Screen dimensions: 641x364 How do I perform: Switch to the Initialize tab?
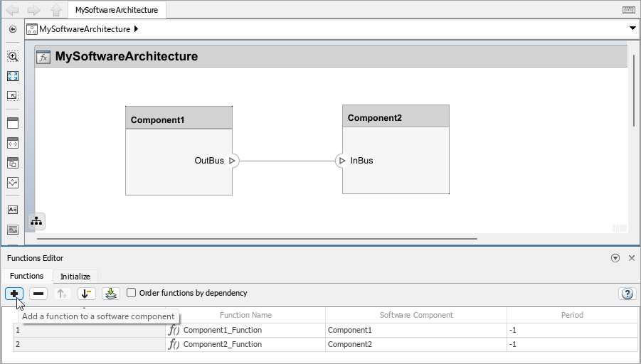click(x=75, y=277)
